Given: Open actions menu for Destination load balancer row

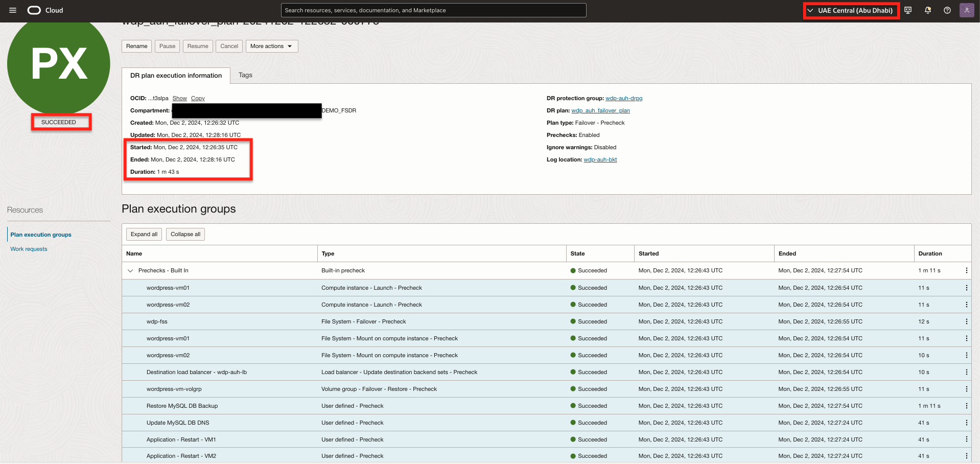Looking at the screenshot, I should click(x=966, y=373).
